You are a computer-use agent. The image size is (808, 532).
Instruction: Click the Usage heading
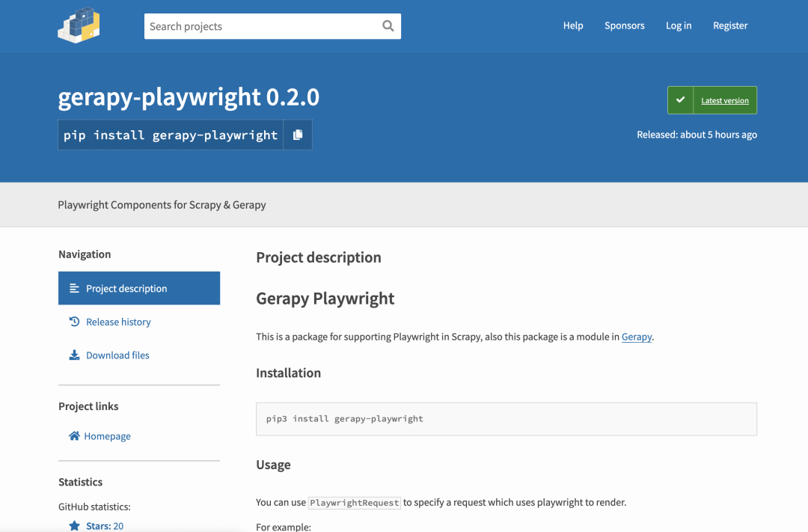tap(273, 465)
